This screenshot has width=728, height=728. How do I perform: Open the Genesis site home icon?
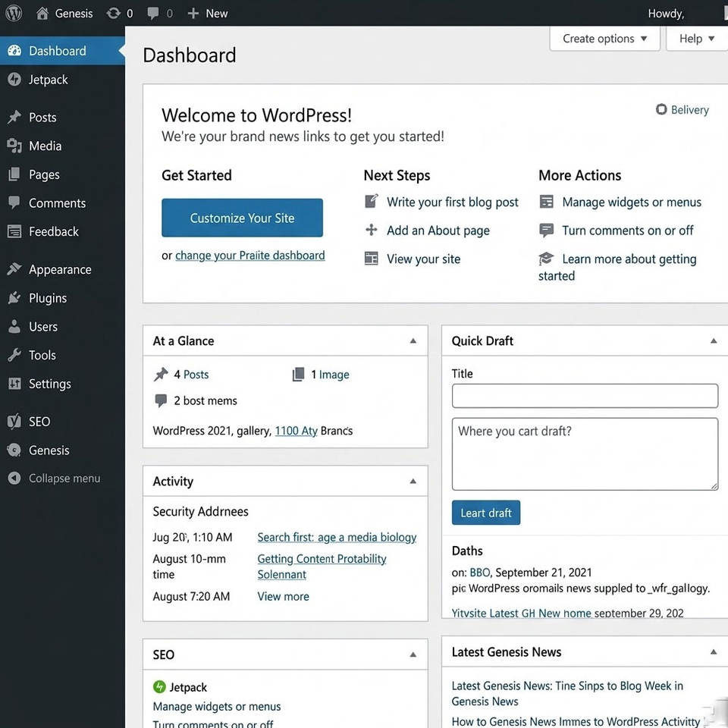[x=42, y=13]
